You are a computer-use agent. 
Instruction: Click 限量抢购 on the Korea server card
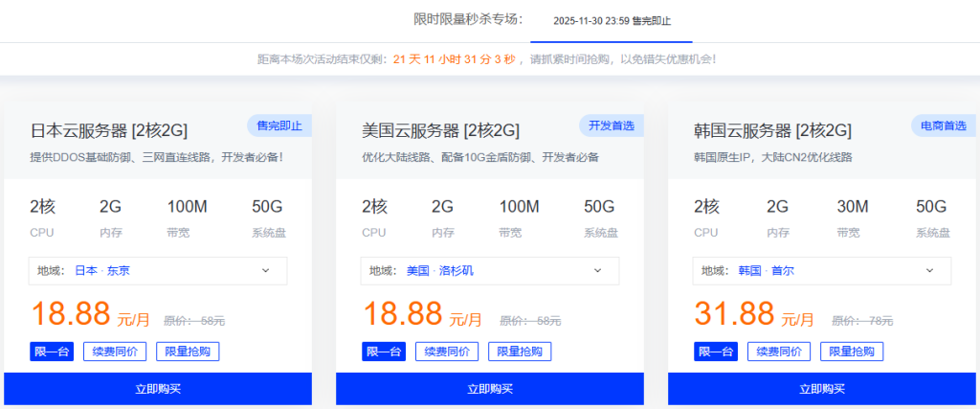[x=852, y=352]
